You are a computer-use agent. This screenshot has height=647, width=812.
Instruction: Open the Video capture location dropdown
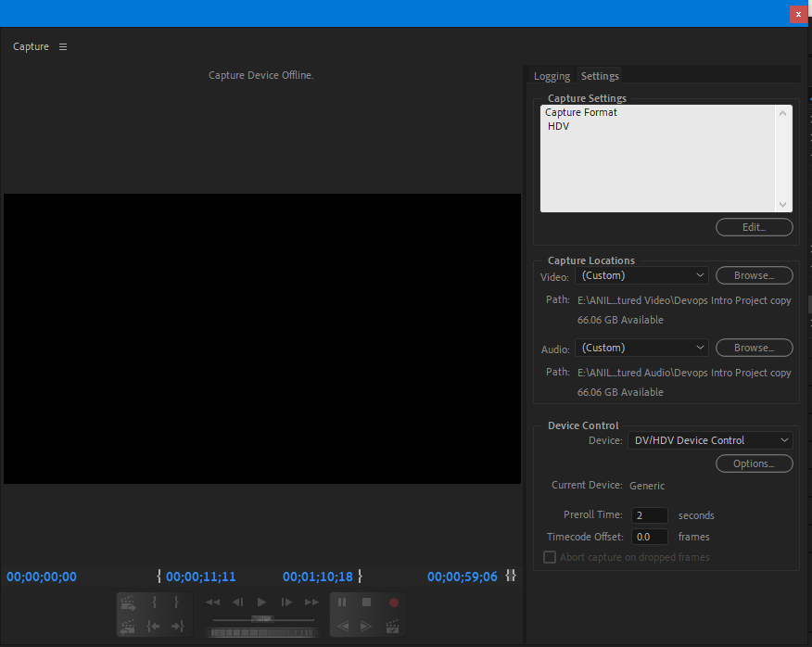tap(641, 275)
